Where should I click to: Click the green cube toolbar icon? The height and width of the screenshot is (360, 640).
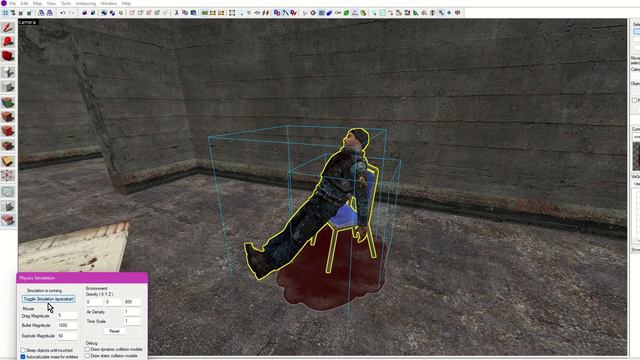[x=346, y=13]
